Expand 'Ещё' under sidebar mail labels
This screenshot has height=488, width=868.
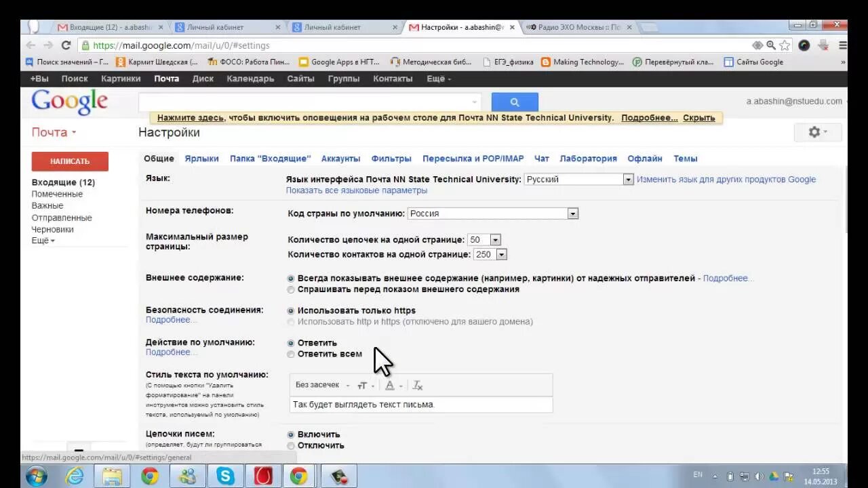pyautogui.click(x=43, y=241)
